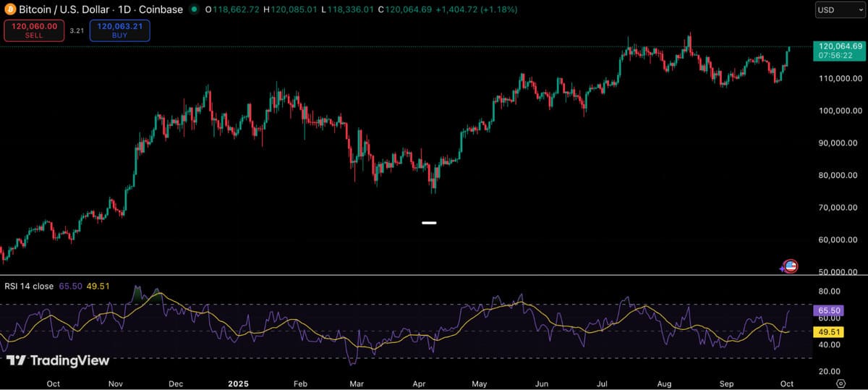Viewport: 868px width, 390px height.
Task: Click the orange Bitcoin symbol logo
Action: click(10, 9)
